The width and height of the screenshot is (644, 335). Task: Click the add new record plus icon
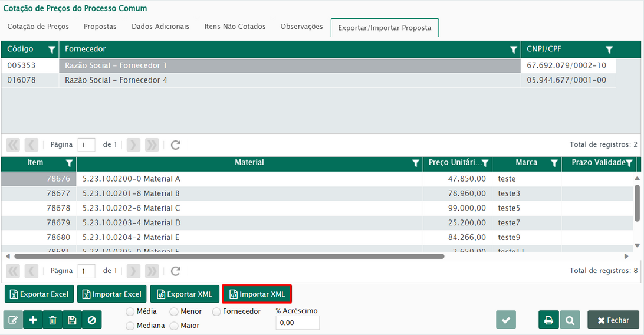(32, 320)
